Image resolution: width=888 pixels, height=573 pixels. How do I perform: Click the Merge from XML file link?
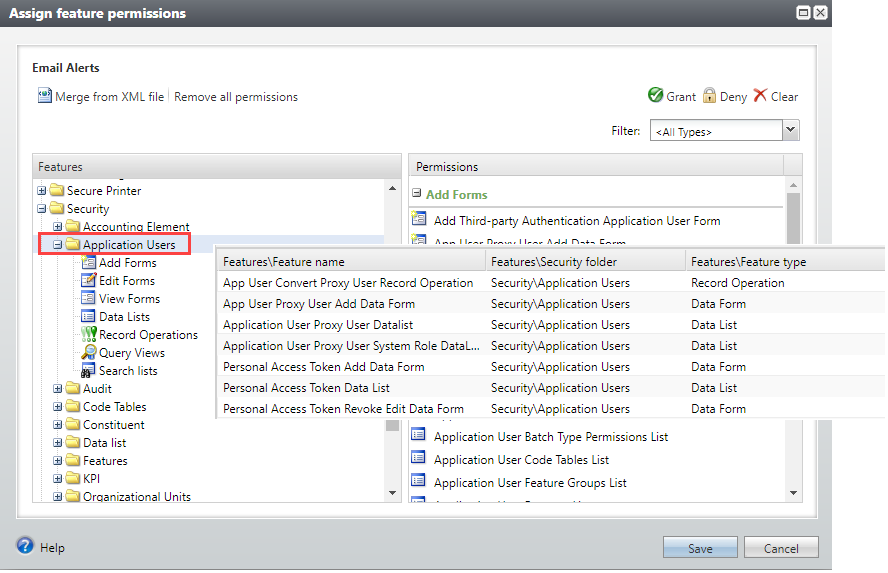click(x=109, y=97)
